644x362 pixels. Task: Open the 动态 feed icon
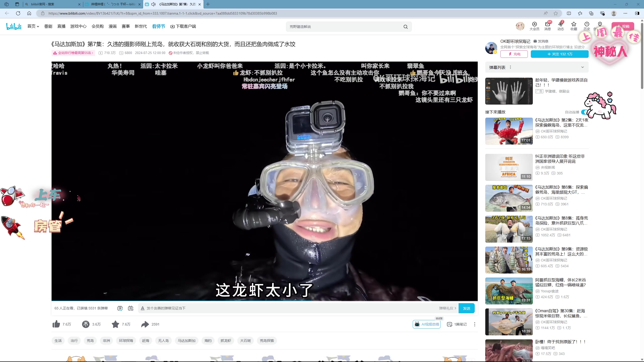coord(560,26)
